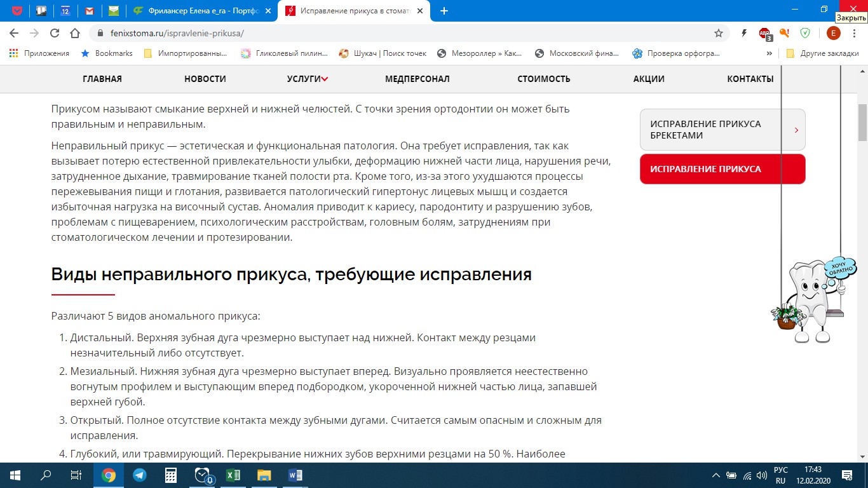Viewport: 868px width, 488px height.
Task: Open Excel from the taskbar
Action: point(233,475)
